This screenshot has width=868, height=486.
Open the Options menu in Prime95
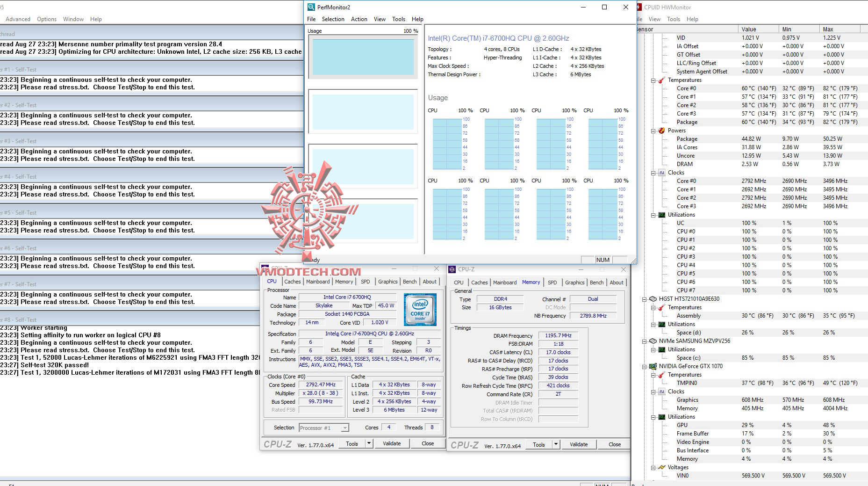point(47,19)
